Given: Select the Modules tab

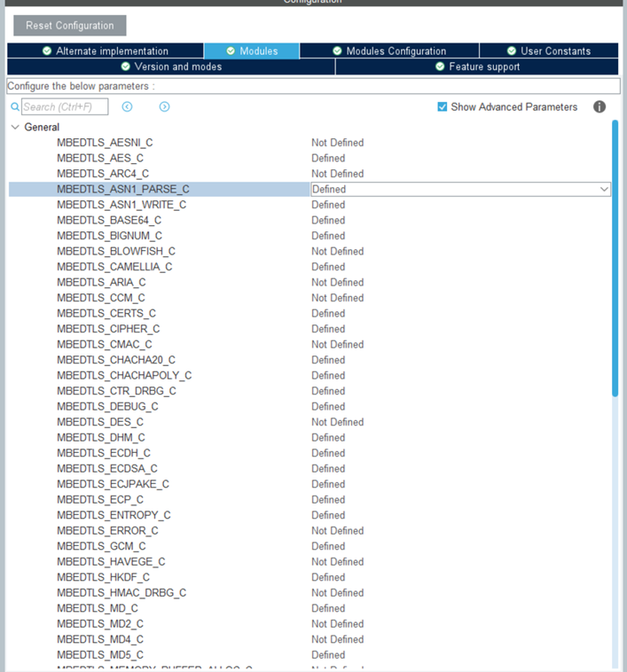Looking at the screenshot, I should click(252, 51).
